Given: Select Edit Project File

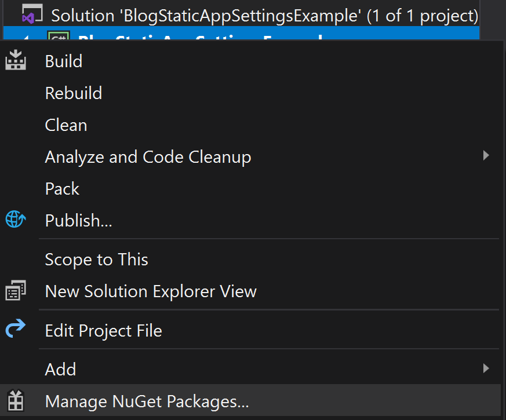Looking at the screenshot, I should coord(103,330).
